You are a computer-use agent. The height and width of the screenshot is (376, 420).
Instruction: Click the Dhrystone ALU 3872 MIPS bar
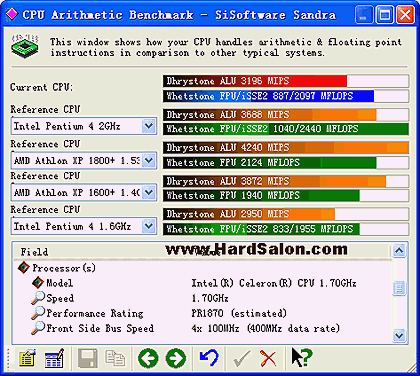(286, 181)
